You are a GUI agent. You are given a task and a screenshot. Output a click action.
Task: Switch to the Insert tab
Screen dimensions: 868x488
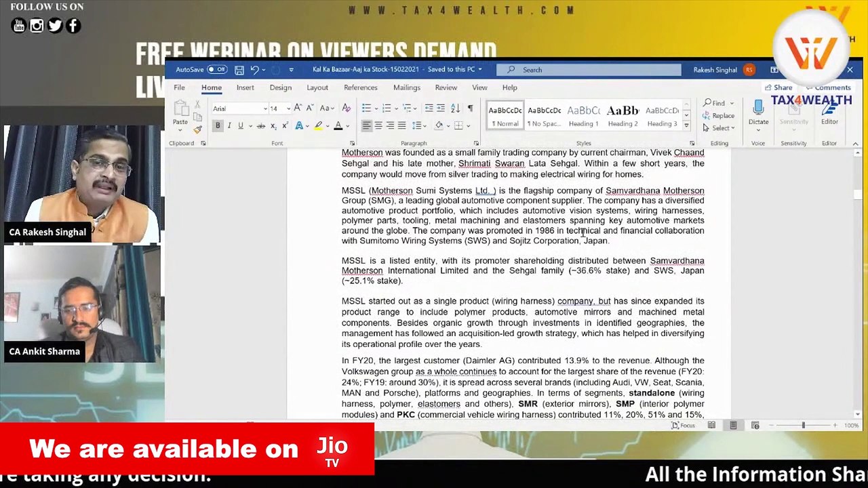click(x=245, y=87)
